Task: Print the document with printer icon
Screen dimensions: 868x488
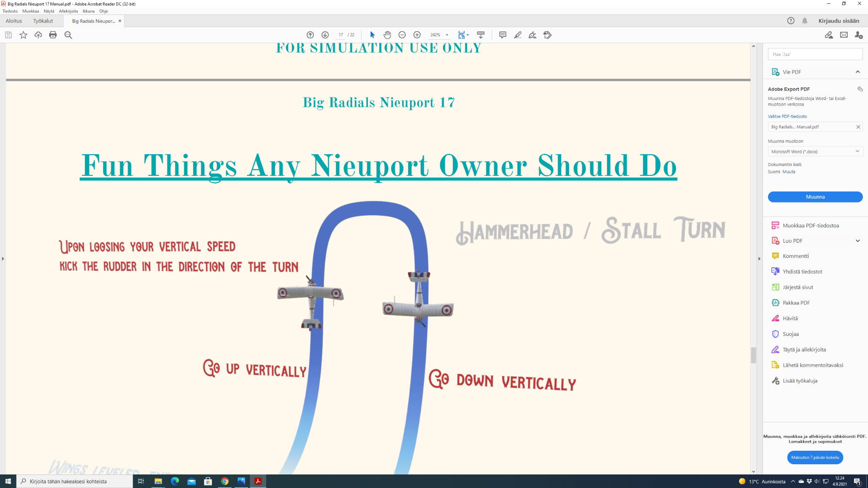Action: point(53,35)
